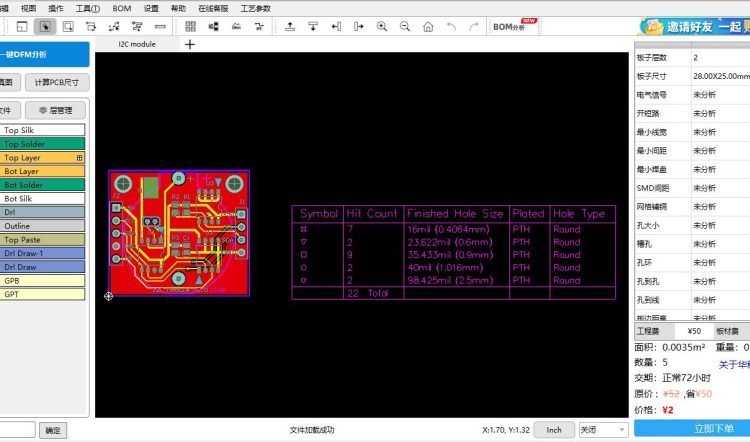750x442 pixels.
Task: Redo the last undone action
Action: click(x=474, y=27)
